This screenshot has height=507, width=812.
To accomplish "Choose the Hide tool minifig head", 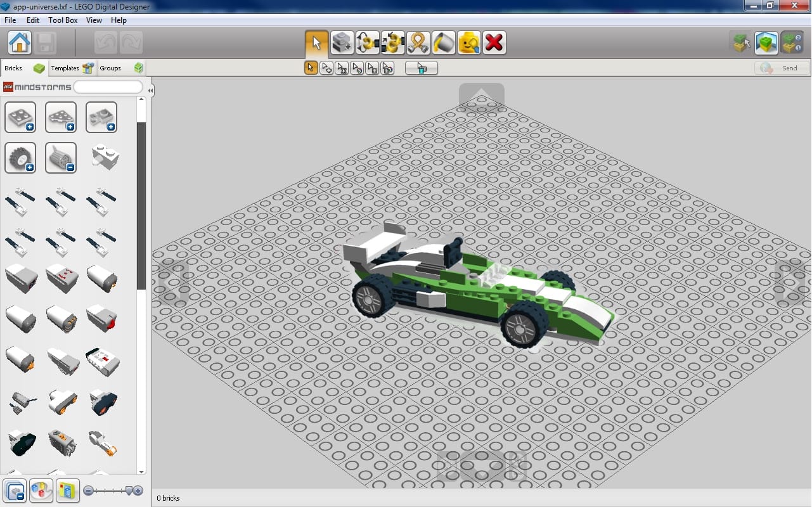I will (468, 42).
